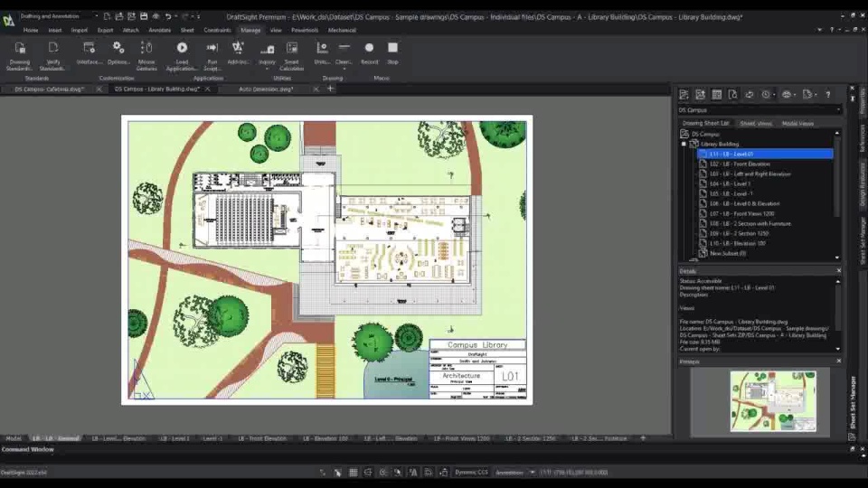
Task: Click the Print icon in quick access toolbar
Action: pos(156,16)
